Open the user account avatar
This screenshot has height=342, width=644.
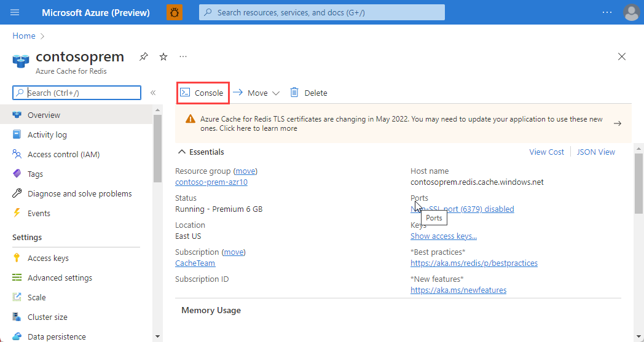coord(631,12)
